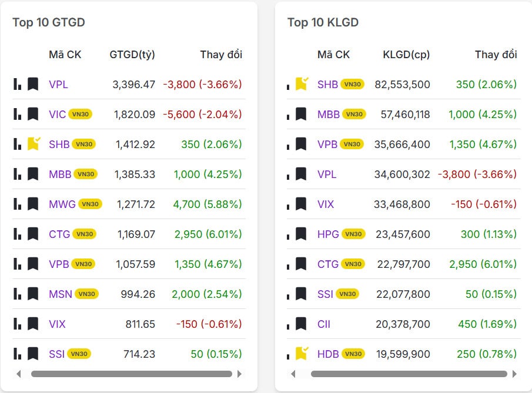Switch to the Top 10 KLGD panel
The height and width of the screenshot is (393, 532).
click(x=322, y=22)
